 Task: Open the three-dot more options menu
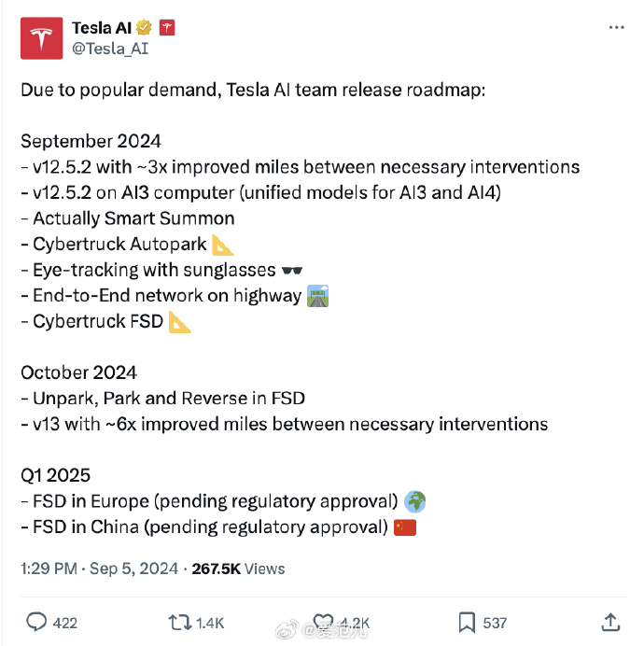tap(616, 27)
